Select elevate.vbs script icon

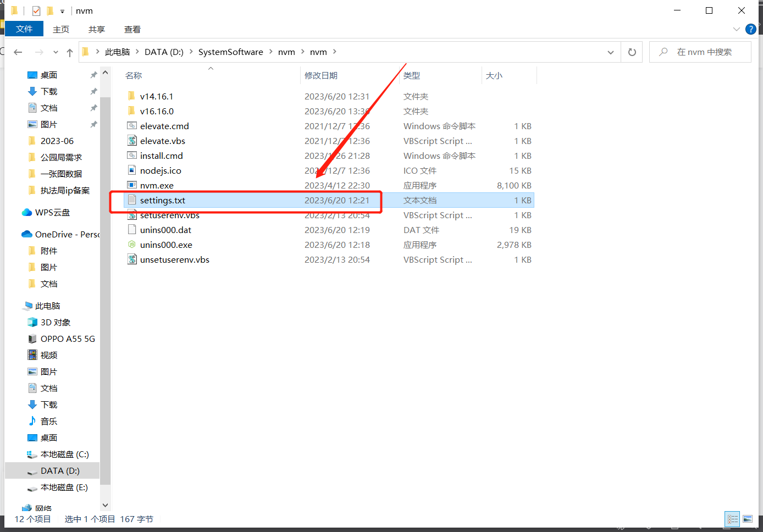pyautogui.click(x=132, y=141)
